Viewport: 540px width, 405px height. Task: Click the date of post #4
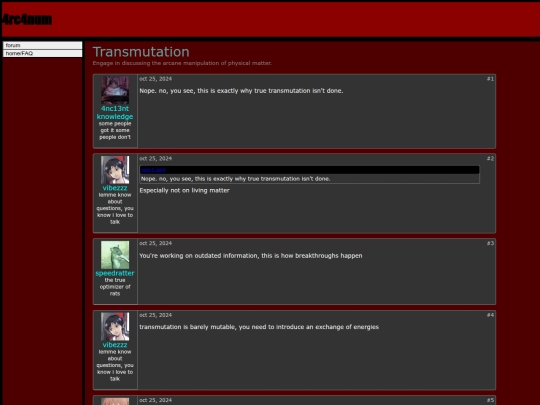[x=156, y=315]
